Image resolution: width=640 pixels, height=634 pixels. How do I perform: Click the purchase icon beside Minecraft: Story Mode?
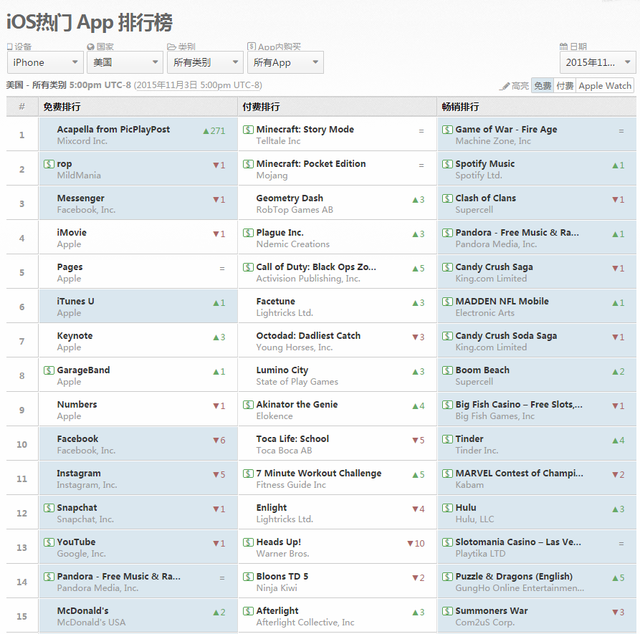248,130
